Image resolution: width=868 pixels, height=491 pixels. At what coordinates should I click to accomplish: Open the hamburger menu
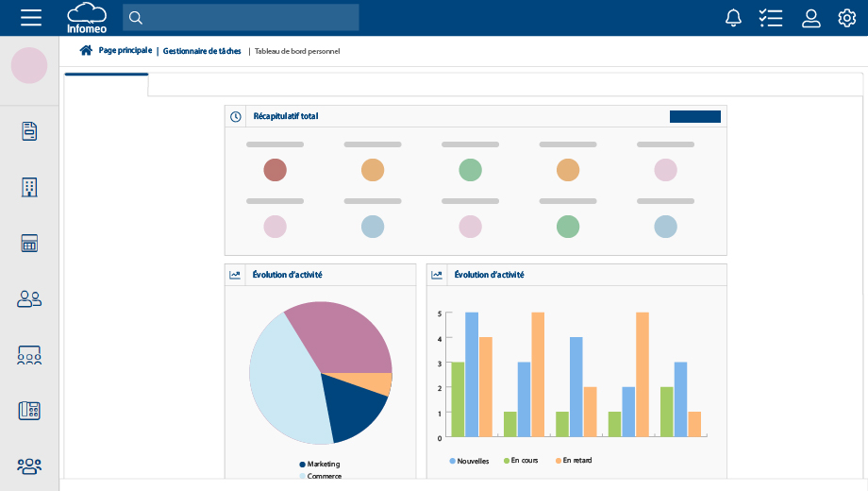[31, 18]
